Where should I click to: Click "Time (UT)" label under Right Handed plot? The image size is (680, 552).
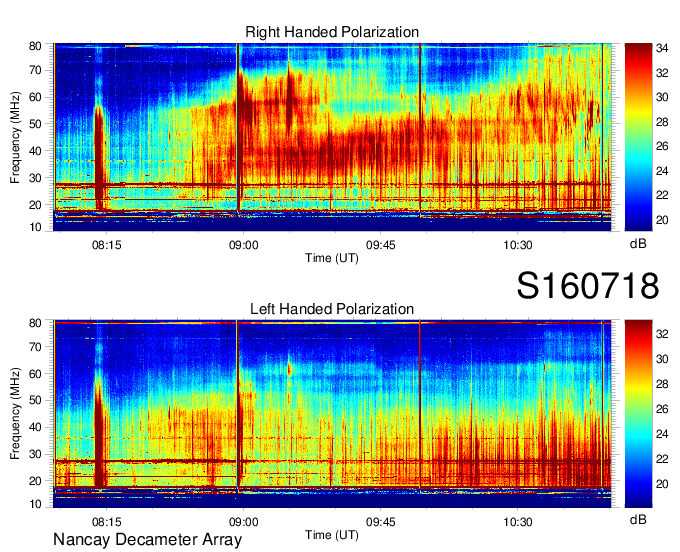[332, 258]
